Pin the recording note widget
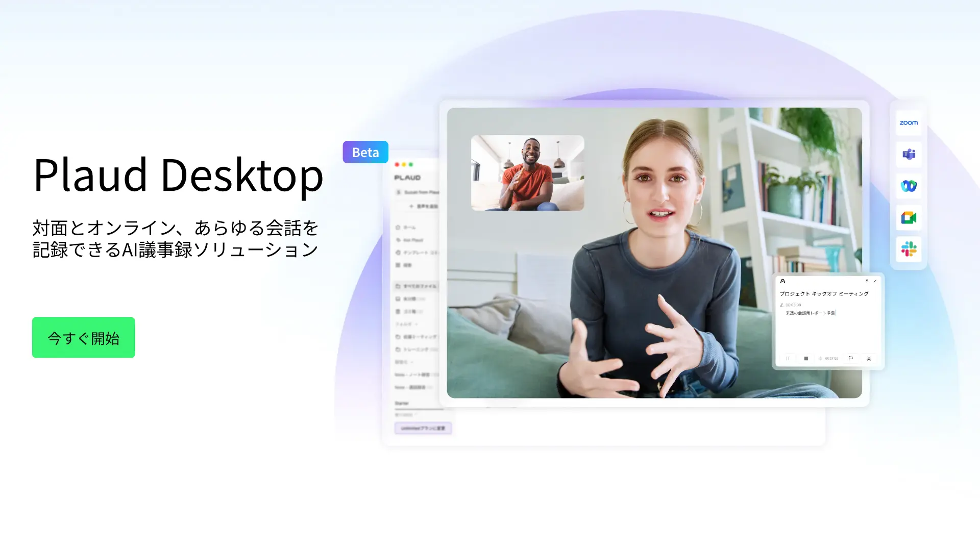 click(x=867, y=281)
